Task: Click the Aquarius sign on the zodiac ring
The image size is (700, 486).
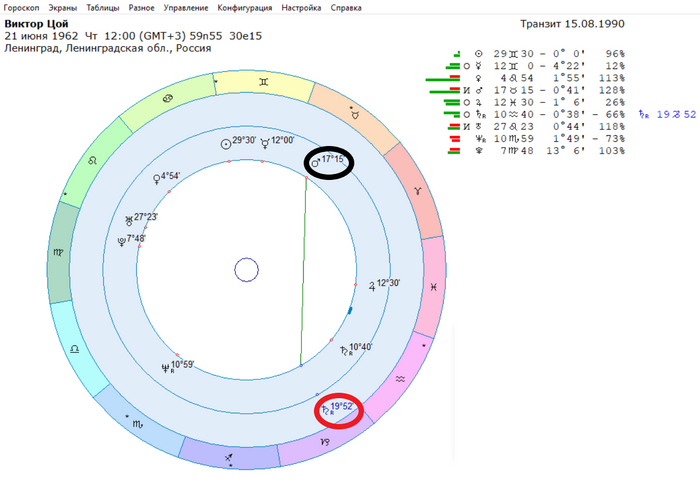Action: point(400,379)
